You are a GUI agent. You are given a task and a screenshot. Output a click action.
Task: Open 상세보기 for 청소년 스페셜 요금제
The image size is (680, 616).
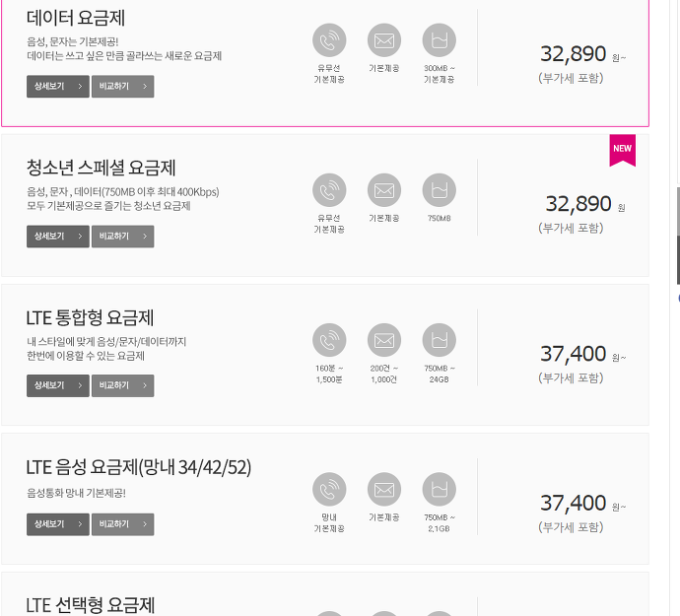[x=58, y=237]
